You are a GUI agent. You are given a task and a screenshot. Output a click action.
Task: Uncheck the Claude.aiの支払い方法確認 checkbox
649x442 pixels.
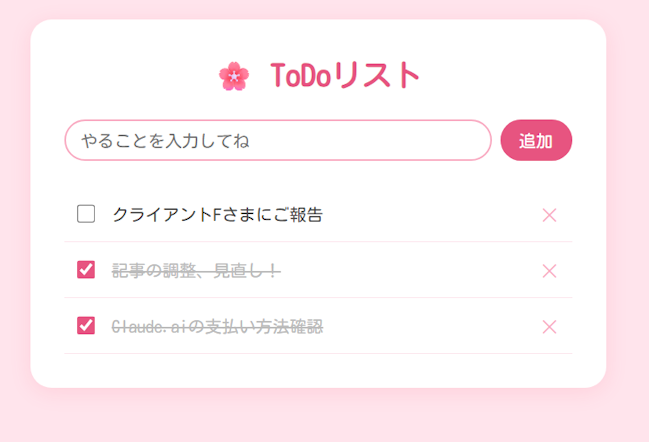click(x=86, y=326)
